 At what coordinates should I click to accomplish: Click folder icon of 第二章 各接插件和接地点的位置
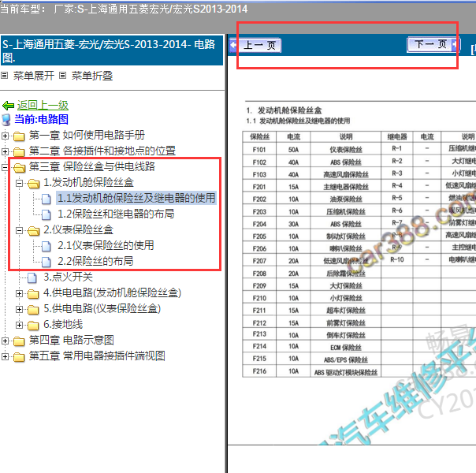[19, 152]
